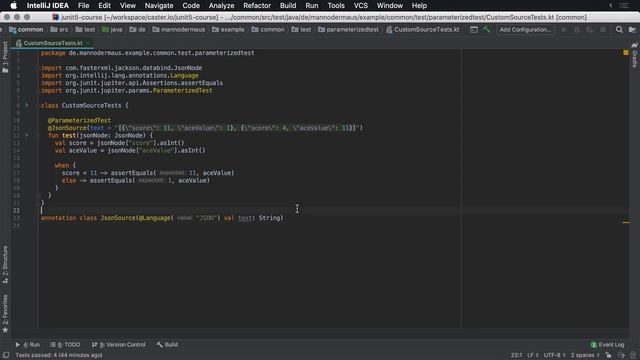Screen dimensions: 640x360
Task: Click the yellow inspection warning indicator
Action: click(x=626, y=53)
